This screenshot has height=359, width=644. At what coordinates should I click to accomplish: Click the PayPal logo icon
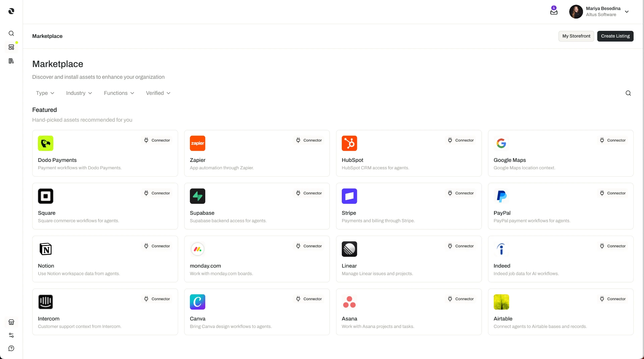pos(501,196)
